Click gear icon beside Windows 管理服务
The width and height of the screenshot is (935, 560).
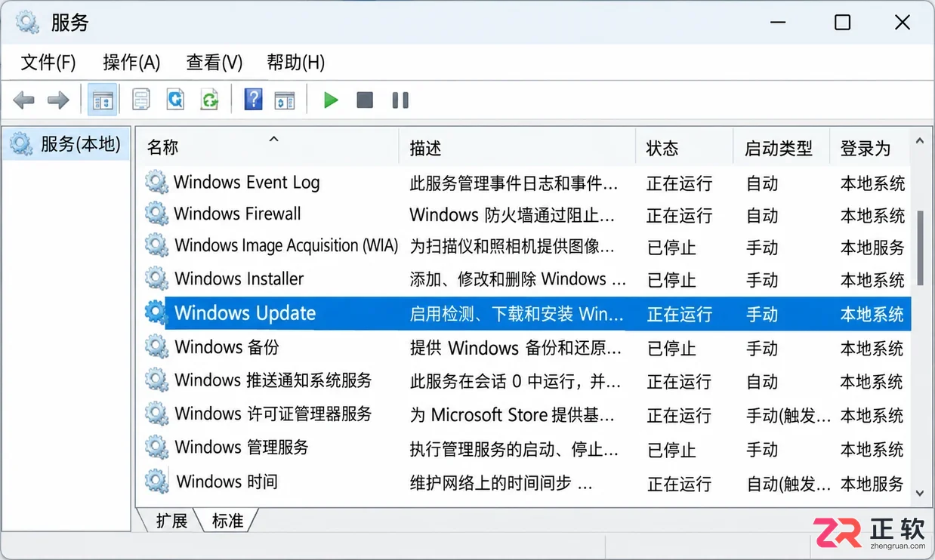(156, 448)
